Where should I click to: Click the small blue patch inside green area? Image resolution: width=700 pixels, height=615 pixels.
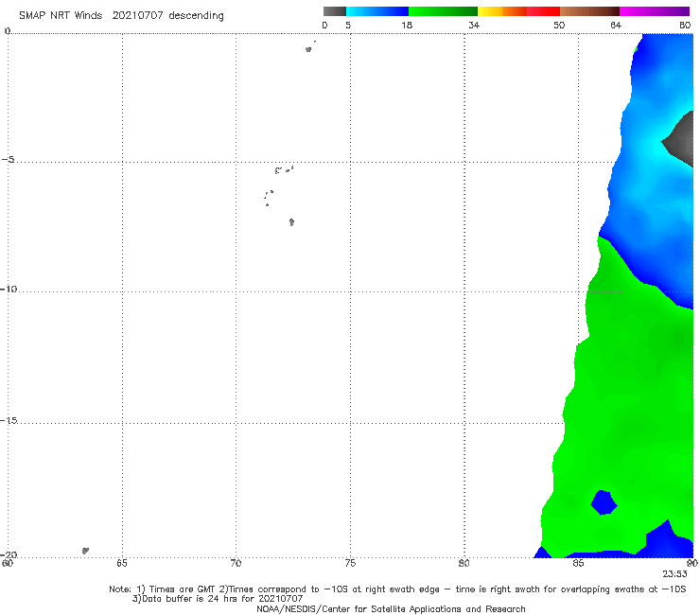pos(604,502)
